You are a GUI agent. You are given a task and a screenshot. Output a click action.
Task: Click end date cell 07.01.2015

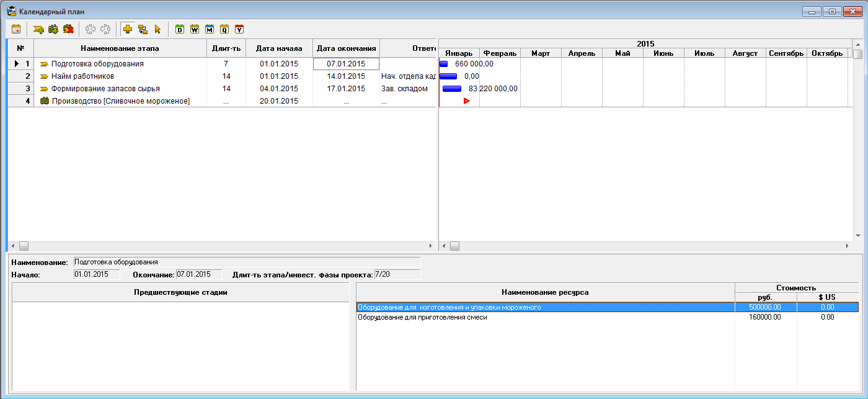(x=346, y=64)
